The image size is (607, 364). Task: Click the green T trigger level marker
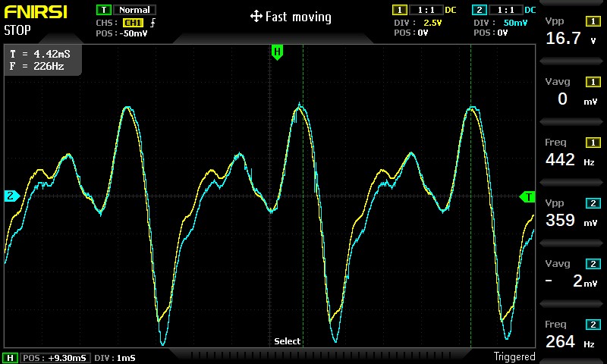527,197
